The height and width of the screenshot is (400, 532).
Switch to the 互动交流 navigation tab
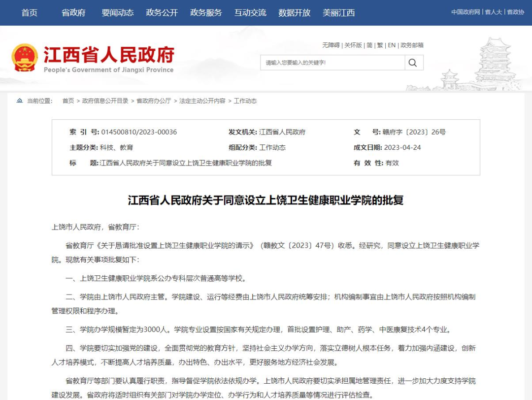point(250,13)
